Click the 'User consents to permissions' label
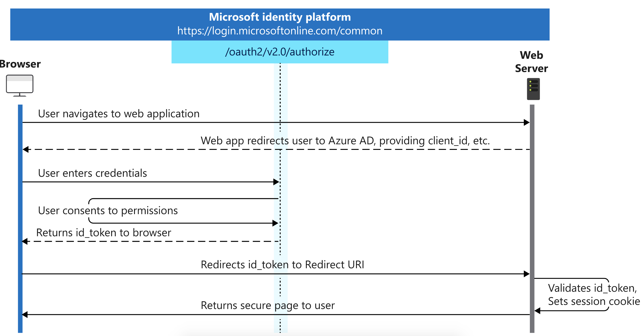644x336 pixels. click(108, 211)
